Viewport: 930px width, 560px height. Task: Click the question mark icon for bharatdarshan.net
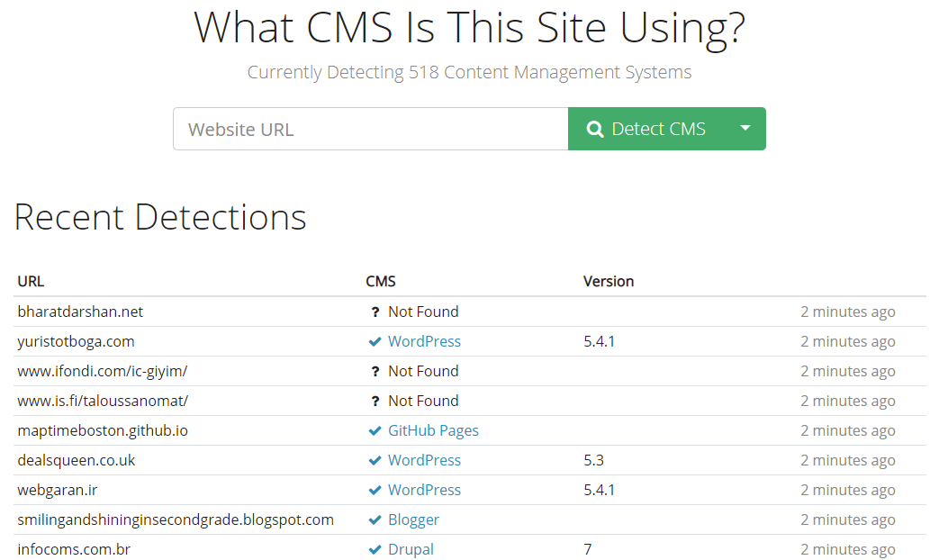[x=375, y=312]
